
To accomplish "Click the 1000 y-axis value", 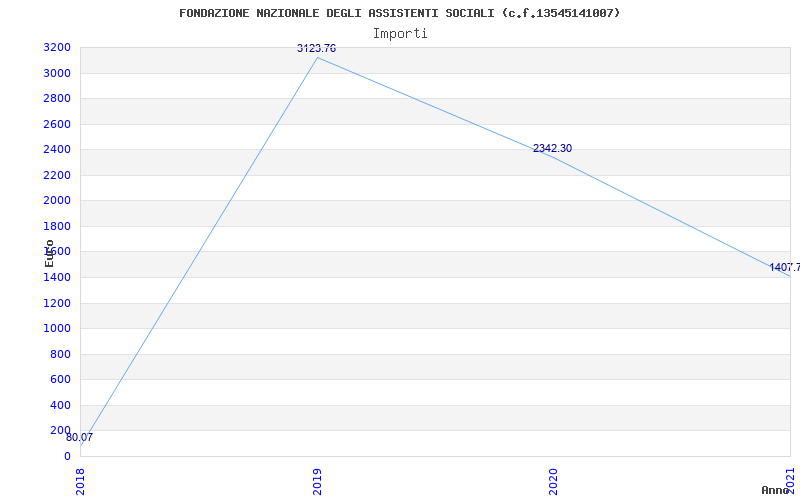I will tap(57, 329).
